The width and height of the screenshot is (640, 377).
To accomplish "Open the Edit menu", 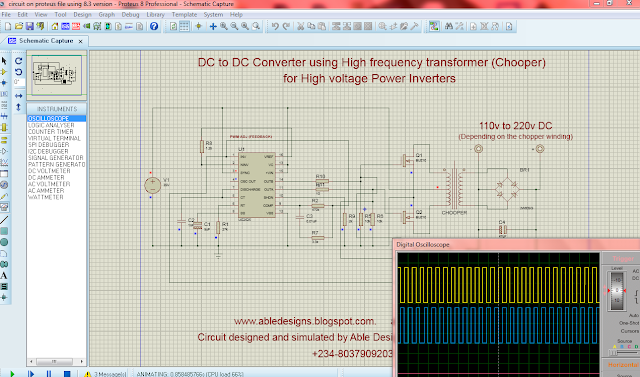I will coord(22,14).
